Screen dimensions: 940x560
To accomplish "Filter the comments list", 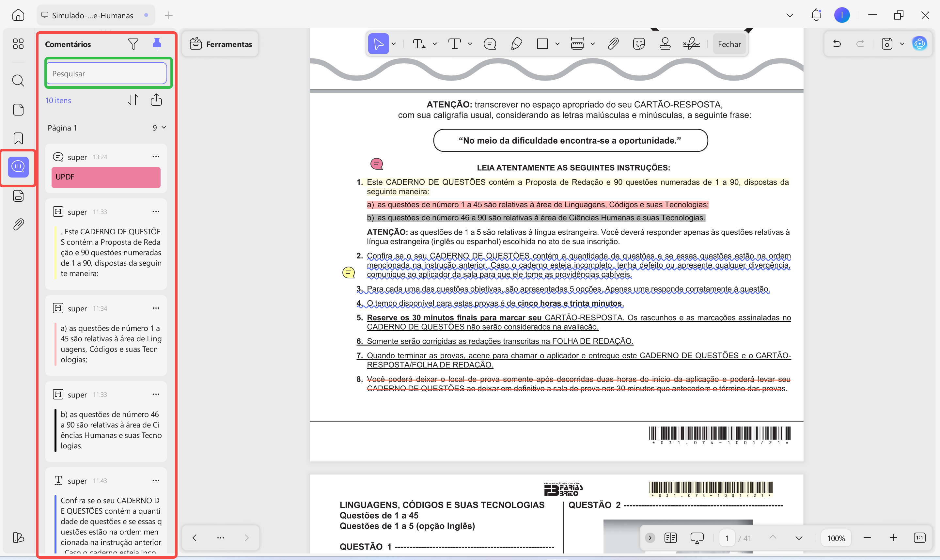I will (x=133, y=44).
